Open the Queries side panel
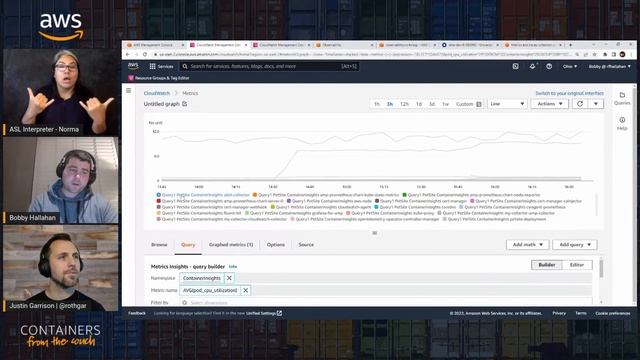 tap(622, 98)
